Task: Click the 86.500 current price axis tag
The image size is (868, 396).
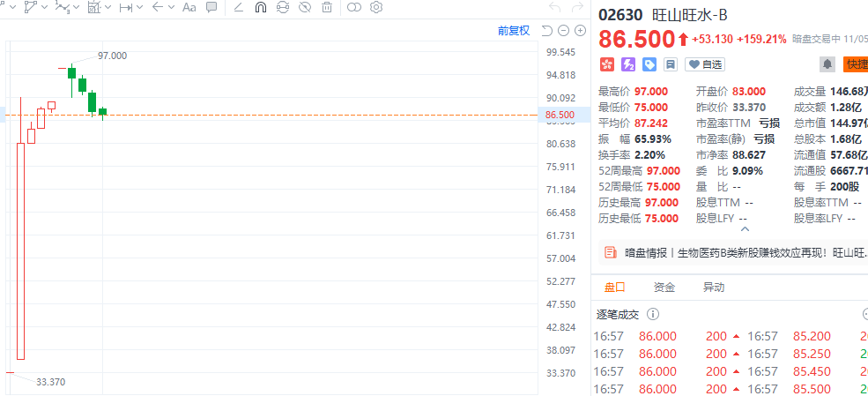Action: 560,116
